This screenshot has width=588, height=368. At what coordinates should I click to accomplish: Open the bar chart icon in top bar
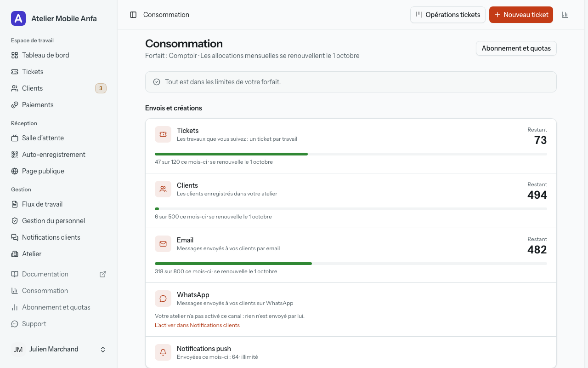[x=565, y=15]
